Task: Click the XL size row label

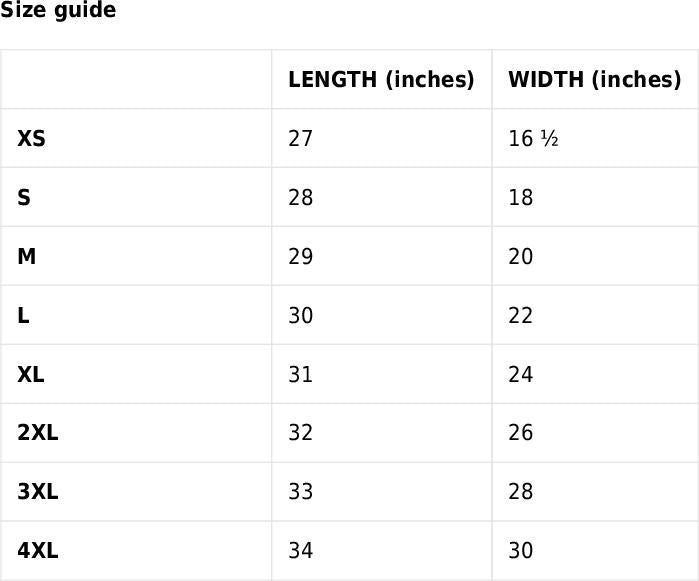Action: point(31,374)
